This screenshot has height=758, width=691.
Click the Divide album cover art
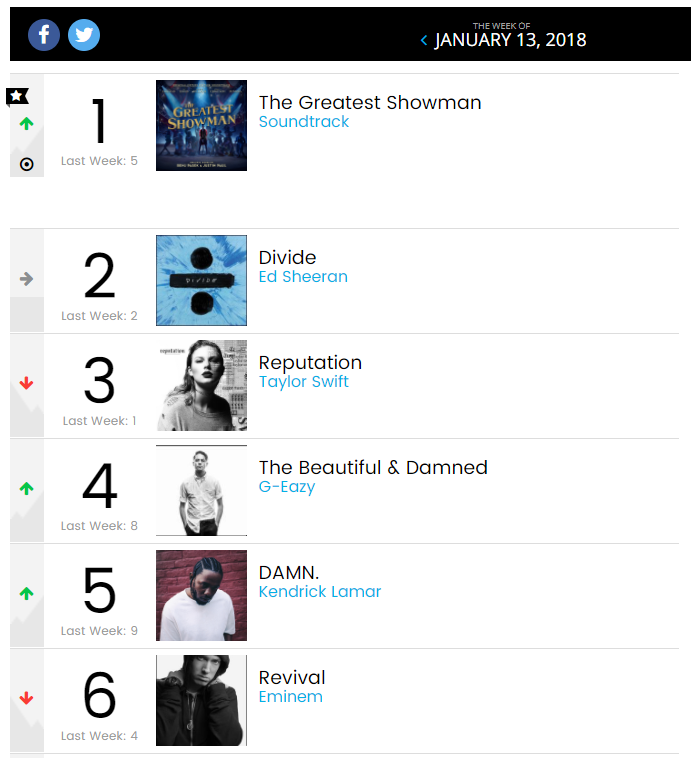pos(201,280)
